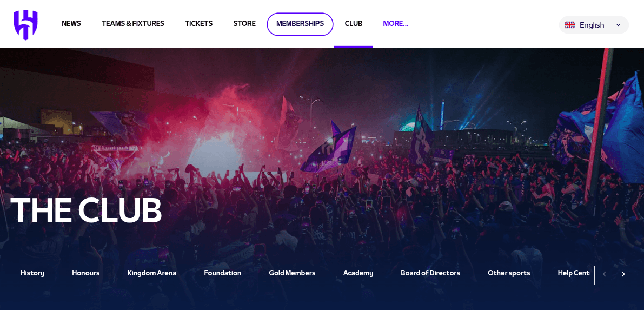Expand the MORE... navigation menu
Image resolution: width=644 pixels, height=310 pixels.
(395, 24)
